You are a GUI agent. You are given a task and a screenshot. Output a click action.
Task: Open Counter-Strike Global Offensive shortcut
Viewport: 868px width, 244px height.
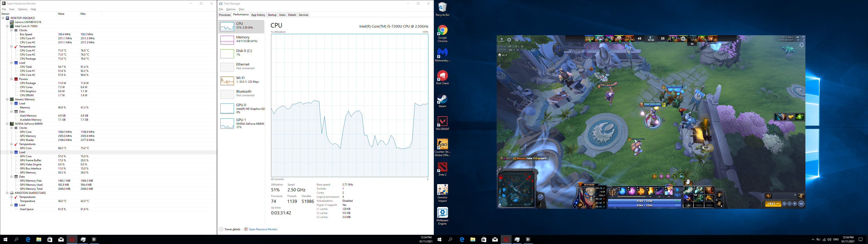click(442, 148)
